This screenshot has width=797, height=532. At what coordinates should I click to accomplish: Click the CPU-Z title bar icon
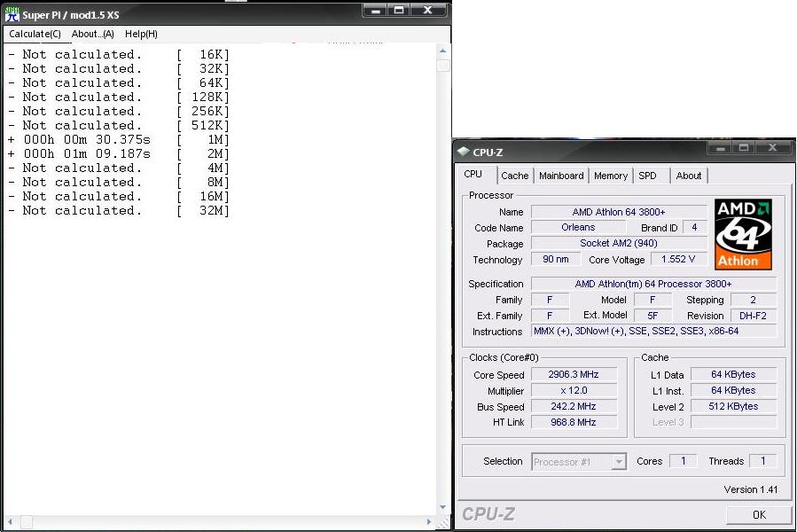pyautogui.click(x=463, y=151)
